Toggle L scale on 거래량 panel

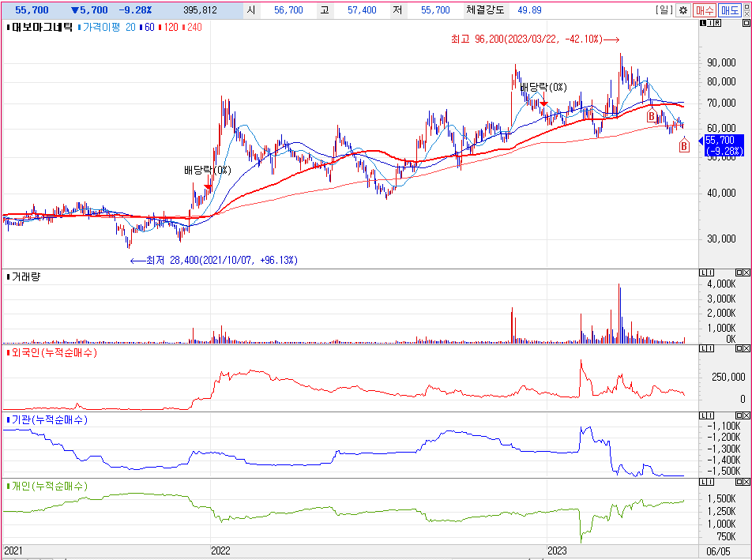pyautogui.click(x=703, y=272)
